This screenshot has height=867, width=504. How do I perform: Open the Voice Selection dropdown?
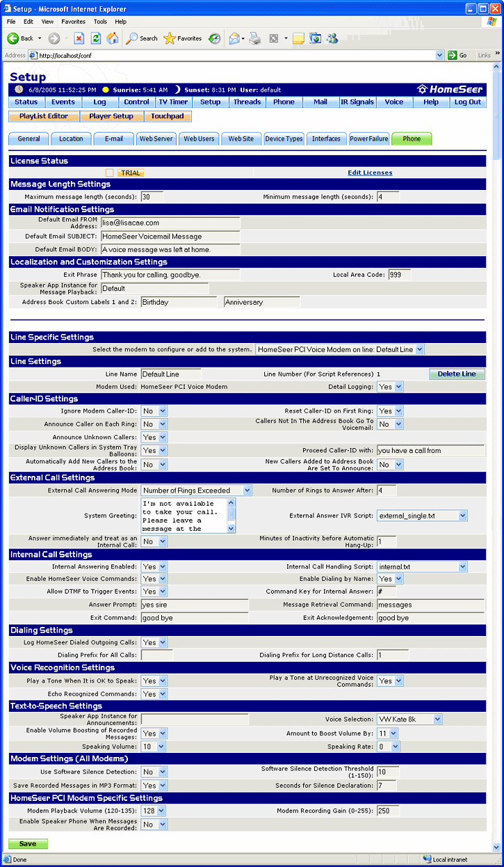409,719
